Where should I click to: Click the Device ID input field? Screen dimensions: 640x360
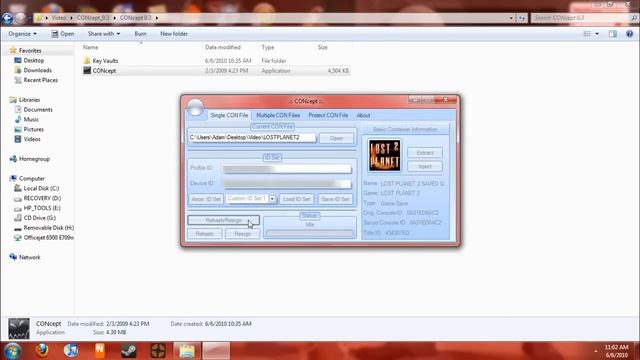(x=287, y=184)
